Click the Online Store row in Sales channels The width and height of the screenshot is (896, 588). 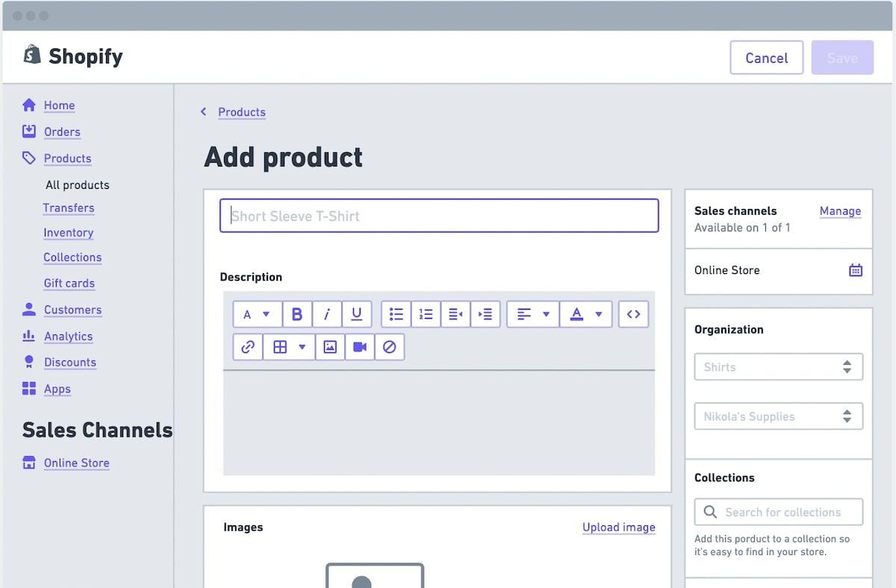click(779, 271)
